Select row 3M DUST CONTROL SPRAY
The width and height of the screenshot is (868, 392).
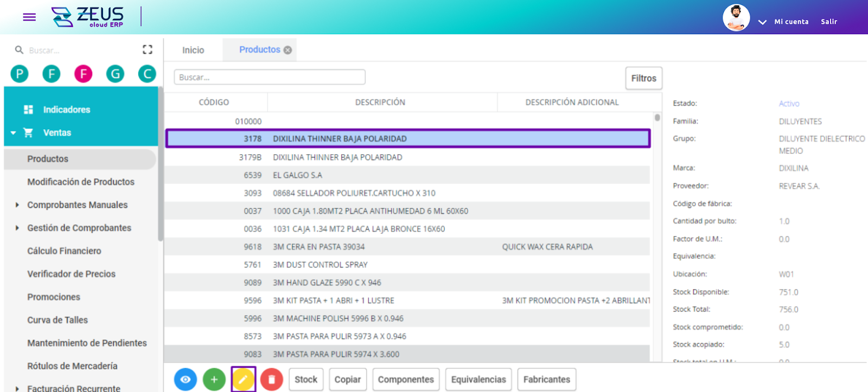coord(407,265)
